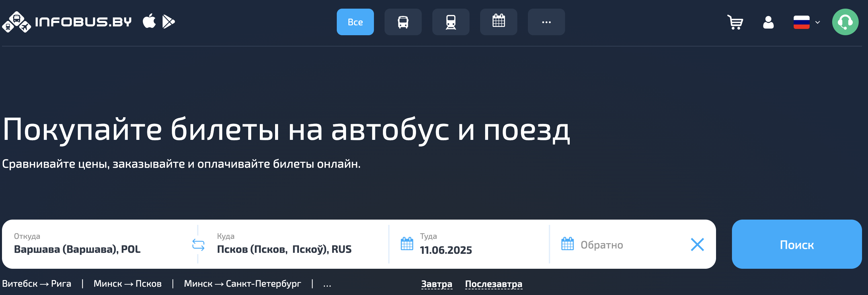The width and height of the screenshot is (868, 295).
Task: Open the shopping cart
Action: point(735,22)
